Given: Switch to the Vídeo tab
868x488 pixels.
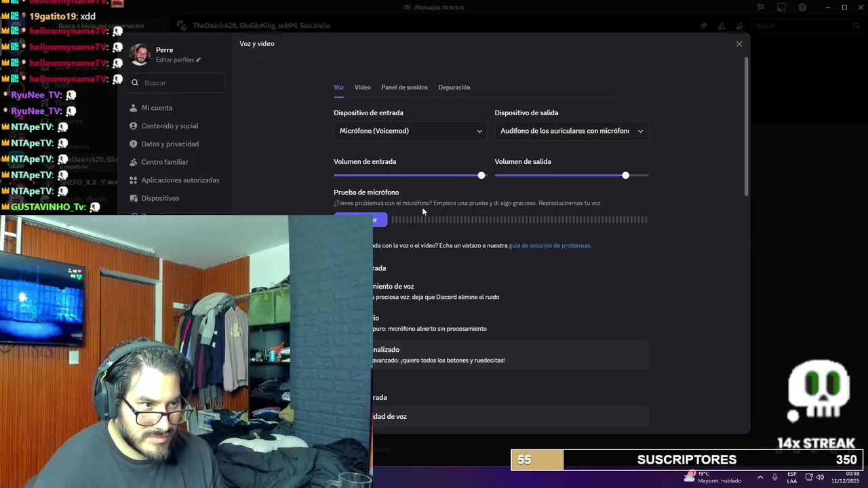Looking at the screenshot, I should point(362,87).
